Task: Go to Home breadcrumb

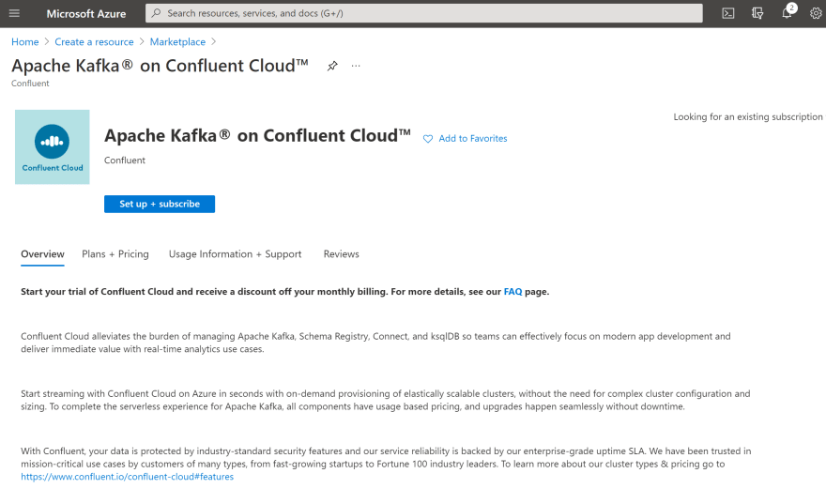Action: click(25, 41)
